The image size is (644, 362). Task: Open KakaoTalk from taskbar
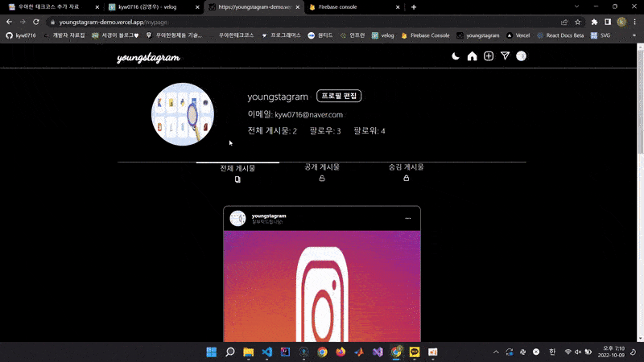(x=415, y=352)
